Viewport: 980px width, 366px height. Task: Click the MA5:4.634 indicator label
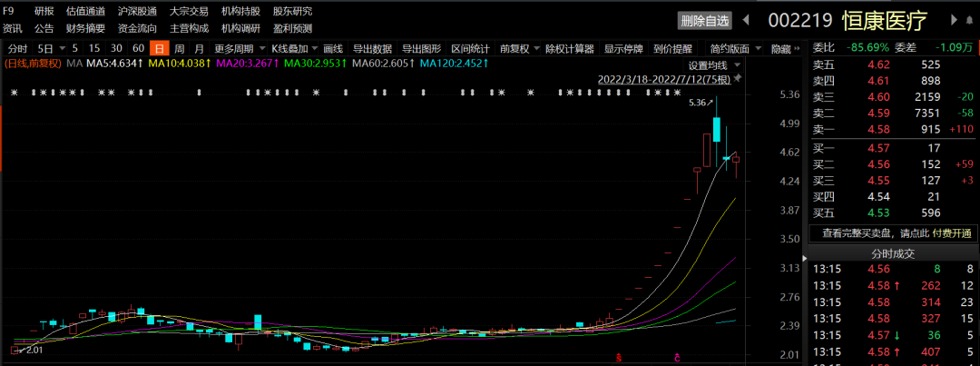pyautogui.click(x=114, y=64)
